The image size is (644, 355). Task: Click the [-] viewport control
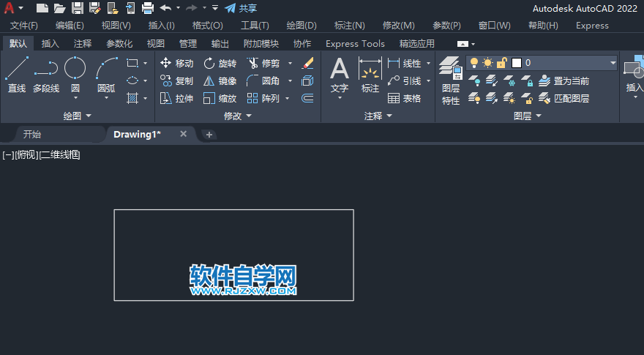pyautogui.click(x=8, y=155)
